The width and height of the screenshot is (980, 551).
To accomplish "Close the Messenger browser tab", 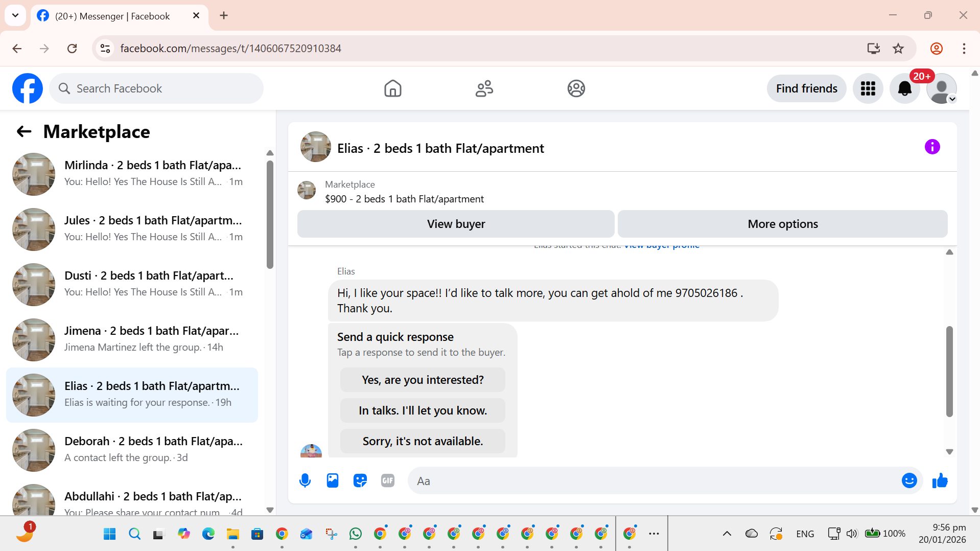I will (196, 16).
